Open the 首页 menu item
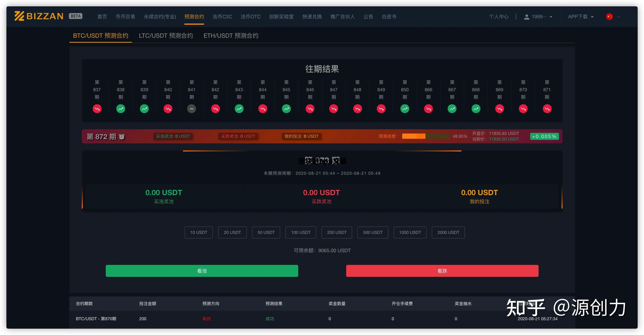 [x=102, y=17]
